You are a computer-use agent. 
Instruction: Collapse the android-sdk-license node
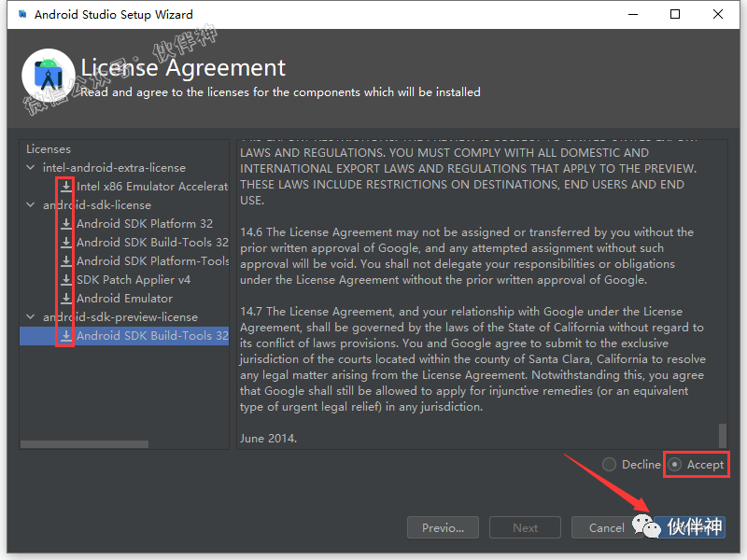click(31, 204)
